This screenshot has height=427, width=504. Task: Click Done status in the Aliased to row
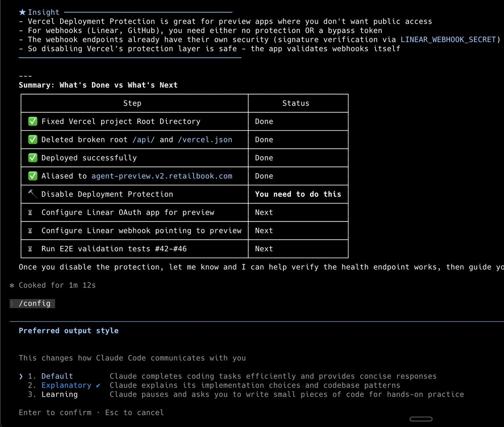(x=264, y=176)
